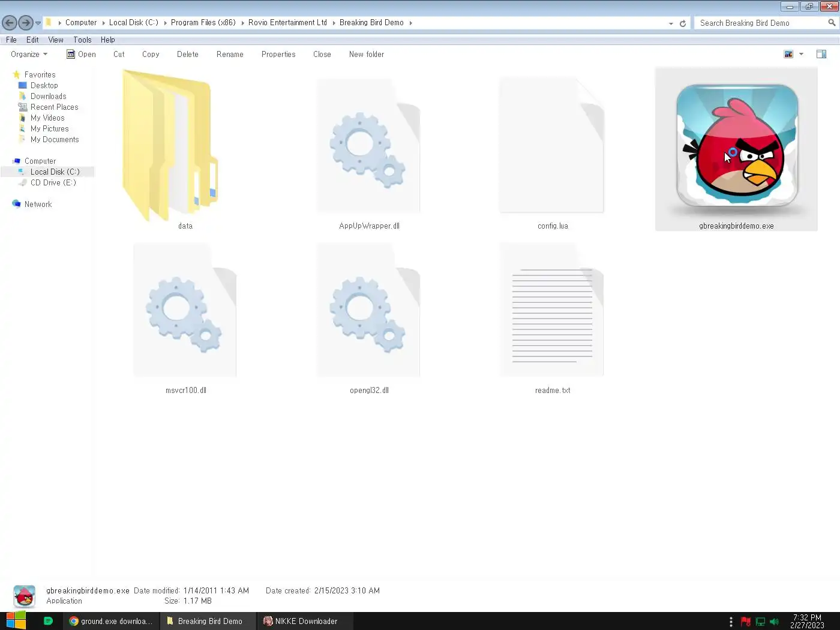
Task: Click Rename in the toolbar
Action: pos(230,54)
